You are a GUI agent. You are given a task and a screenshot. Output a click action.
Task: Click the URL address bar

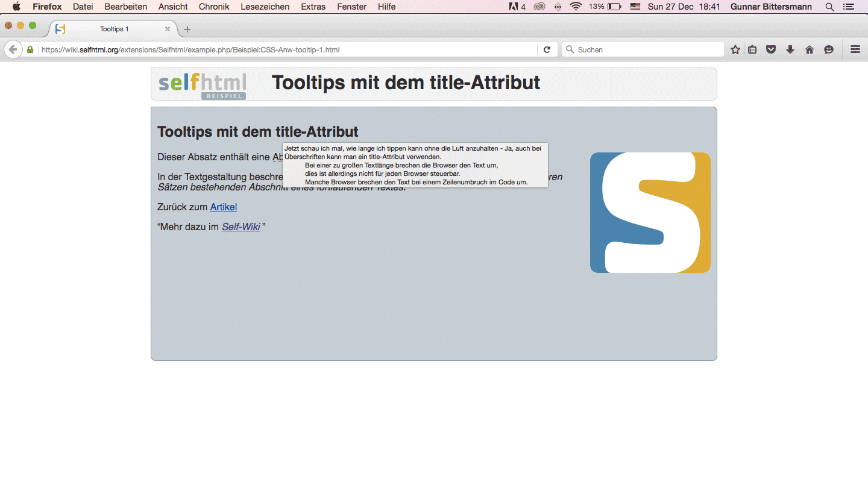(287, 49)
